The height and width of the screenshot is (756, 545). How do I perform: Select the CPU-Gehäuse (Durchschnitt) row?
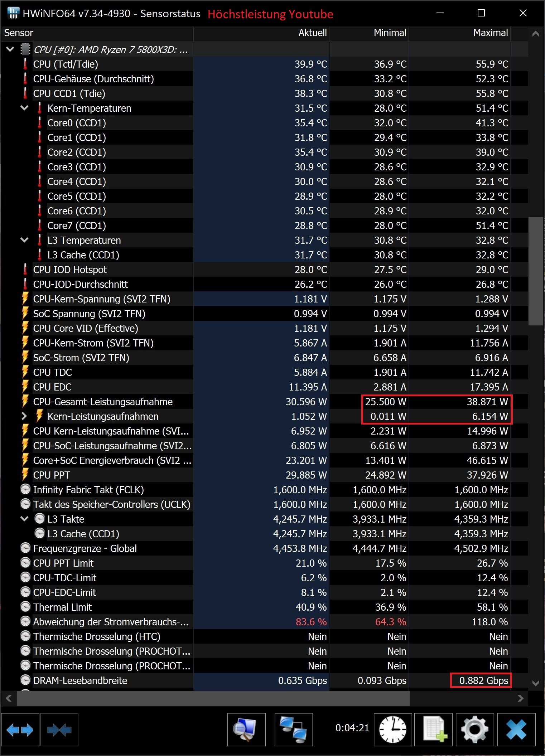[264, 79]
